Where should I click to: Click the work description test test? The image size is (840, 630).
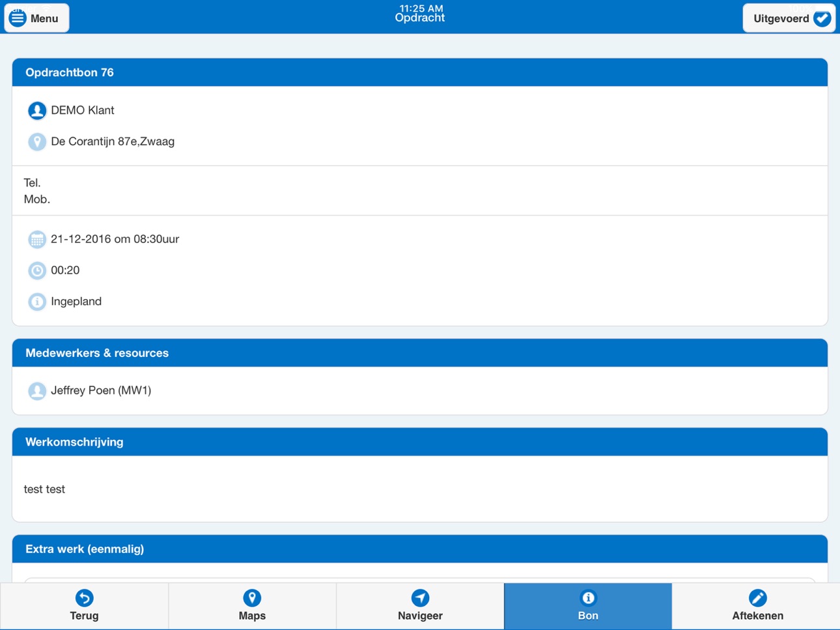pyautogui.click(x=44, y=489)
